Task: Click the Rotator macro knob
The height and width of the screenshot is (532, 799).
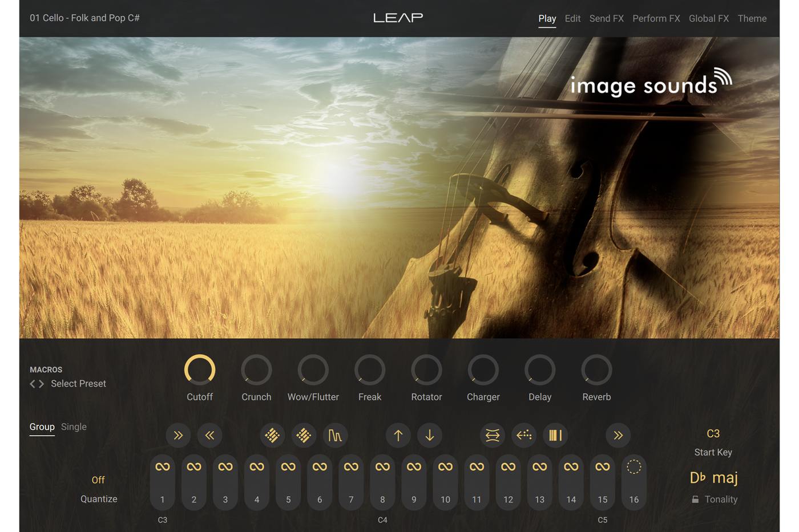Action: [426, 369]
